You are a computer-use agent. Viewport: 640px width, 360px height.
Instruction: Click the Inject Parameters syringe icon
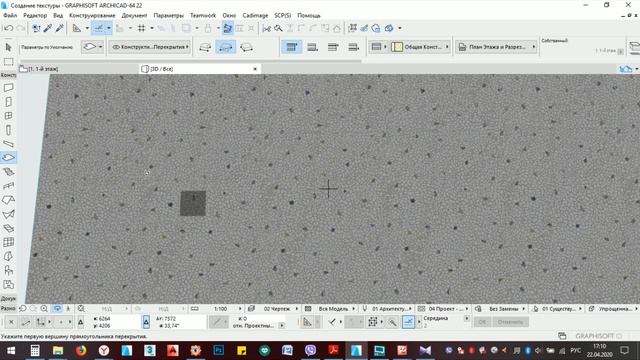[60, 28]
